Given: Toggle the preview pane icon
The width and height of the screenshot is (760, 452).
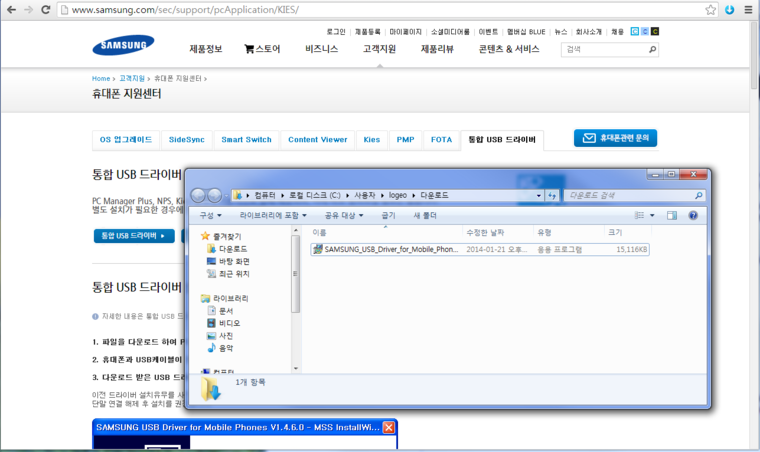Looking at the screenshot, I should click(672, 215).
